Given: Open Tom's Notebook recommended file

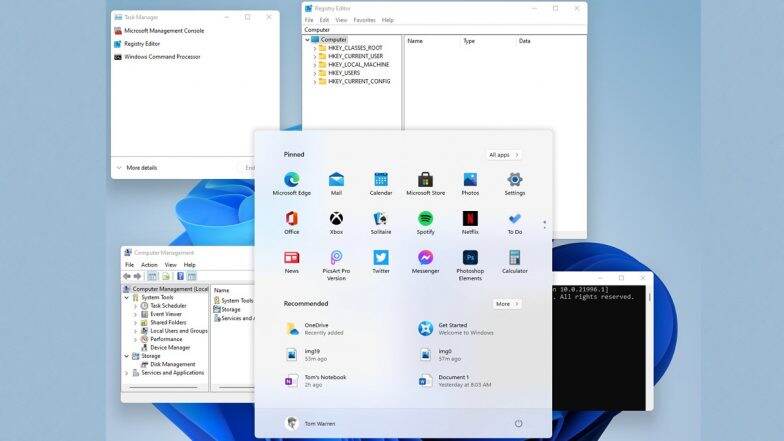Looking at the screenshot, I should tap(316, 380).
